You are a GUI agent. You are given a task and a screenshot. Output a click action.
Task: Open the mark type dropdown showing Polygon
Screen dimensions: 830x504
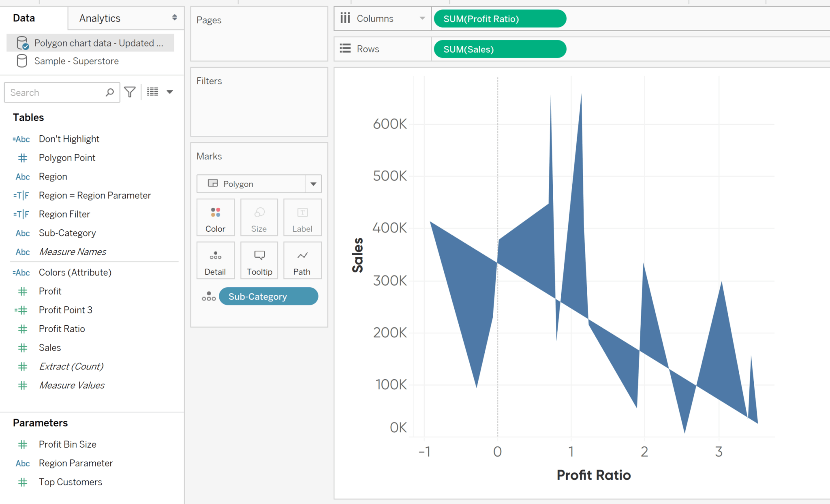coord(312,184)
